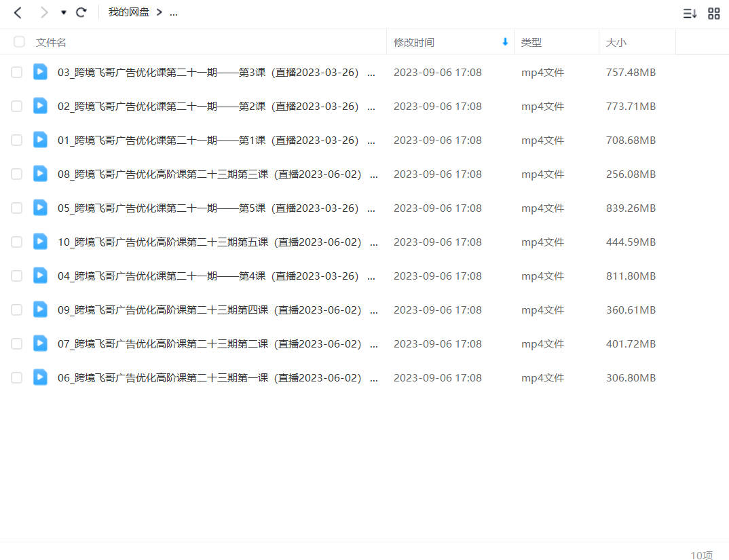Select file name 07_跨境飞哥广告优化高阶课第二十三期第二课

click(163, 344)
